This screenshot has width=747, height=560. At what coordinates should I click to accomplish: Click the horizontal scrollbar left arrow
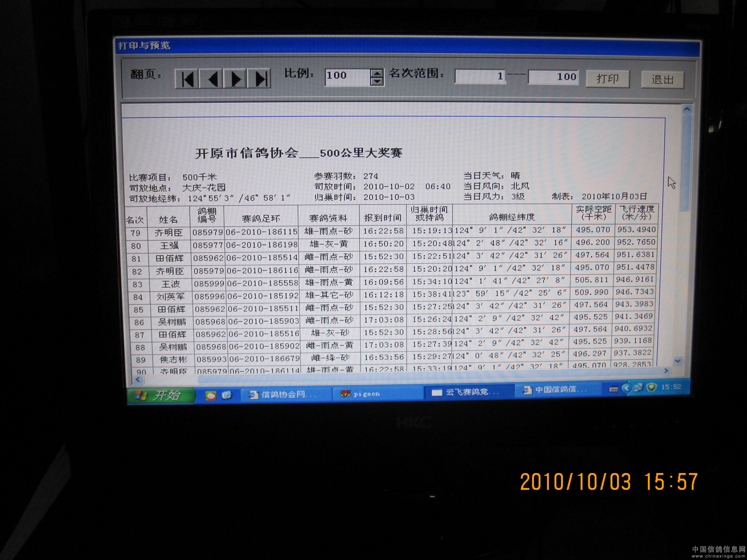(137, 380)
